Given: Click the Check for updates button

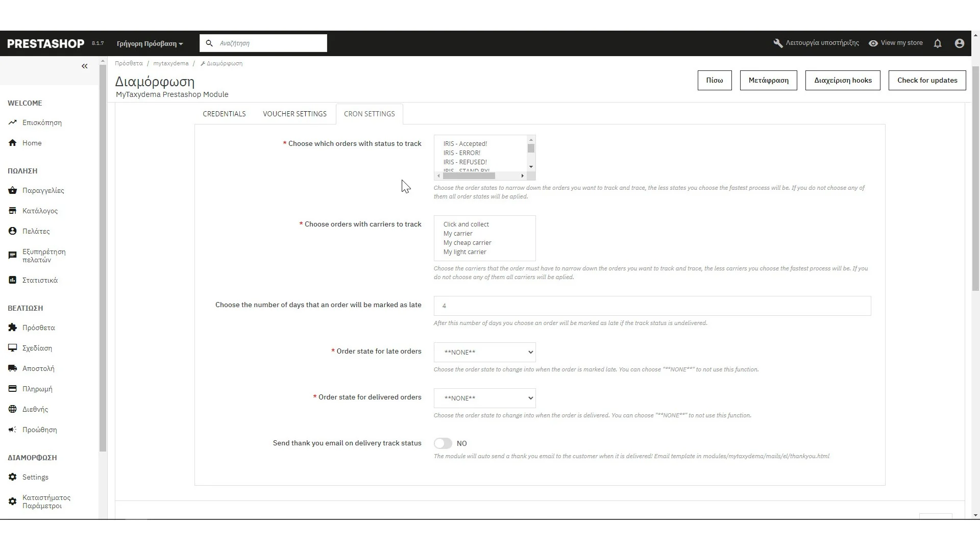Looking at the screenshot, I should point(927,80).
